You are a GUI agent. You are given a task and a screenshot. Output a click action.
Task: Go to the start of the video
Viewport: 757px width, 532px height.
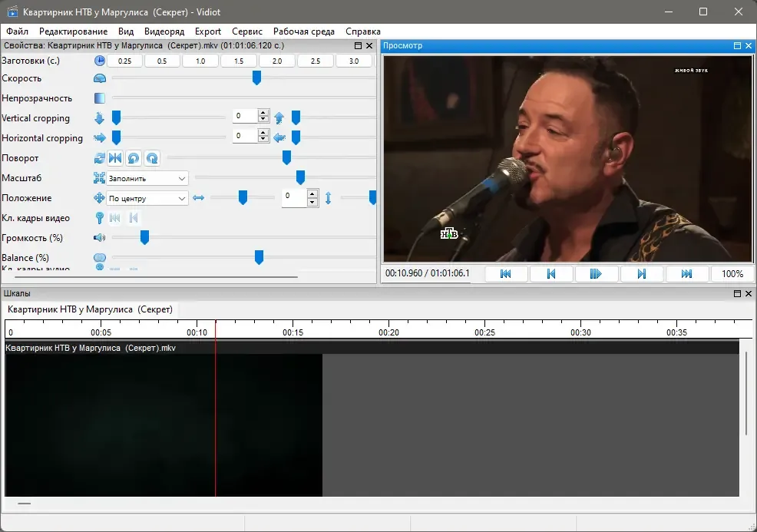[505, 274]
